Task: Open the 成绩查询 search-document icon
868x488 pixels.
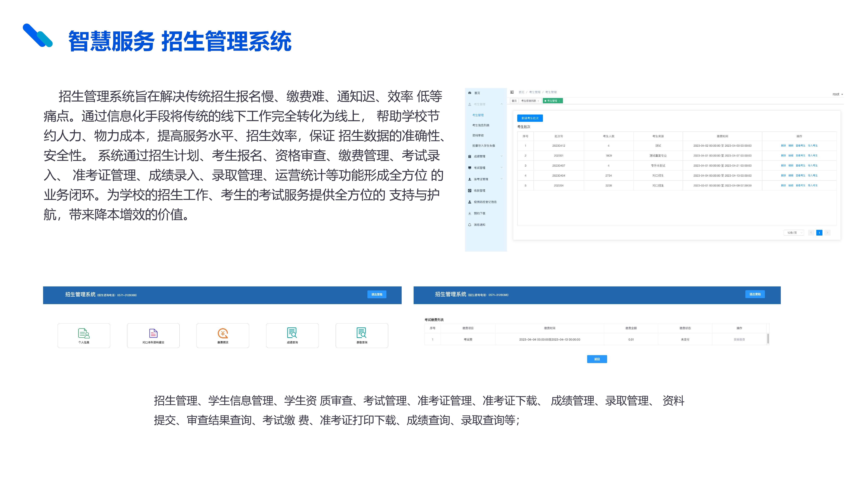Action: (292, 333)
